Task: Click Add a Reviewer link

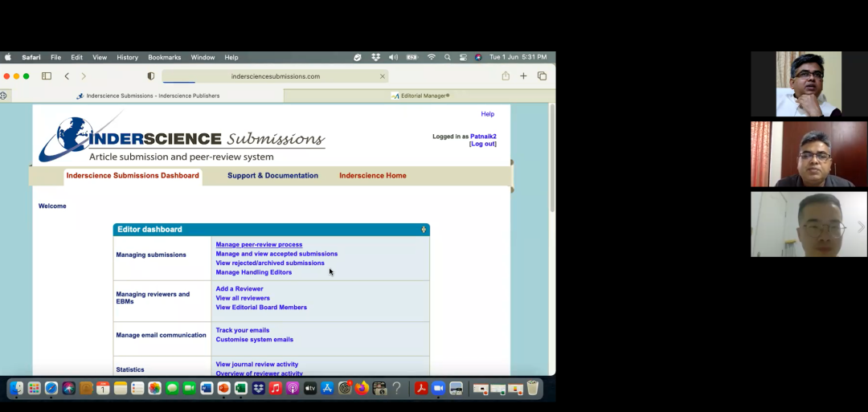Action: click(240, 288)
